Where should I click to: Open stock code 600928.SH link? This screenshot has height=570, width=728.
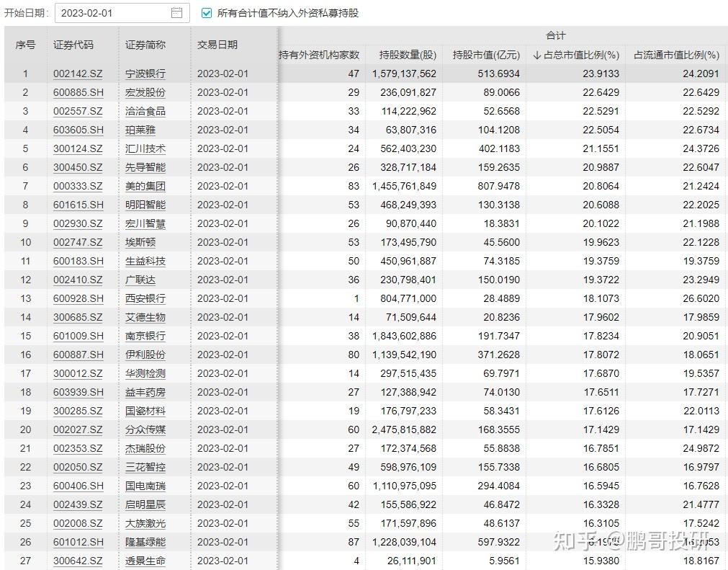[78, 299]
